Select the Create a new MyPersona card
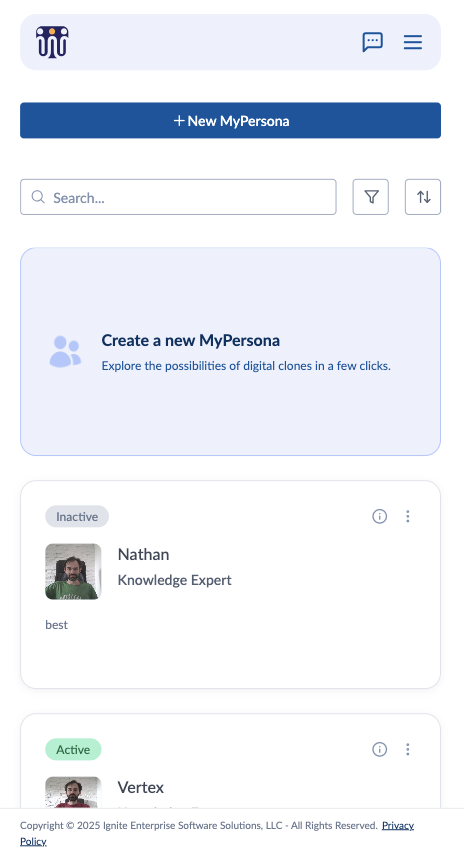 [230, 352]
